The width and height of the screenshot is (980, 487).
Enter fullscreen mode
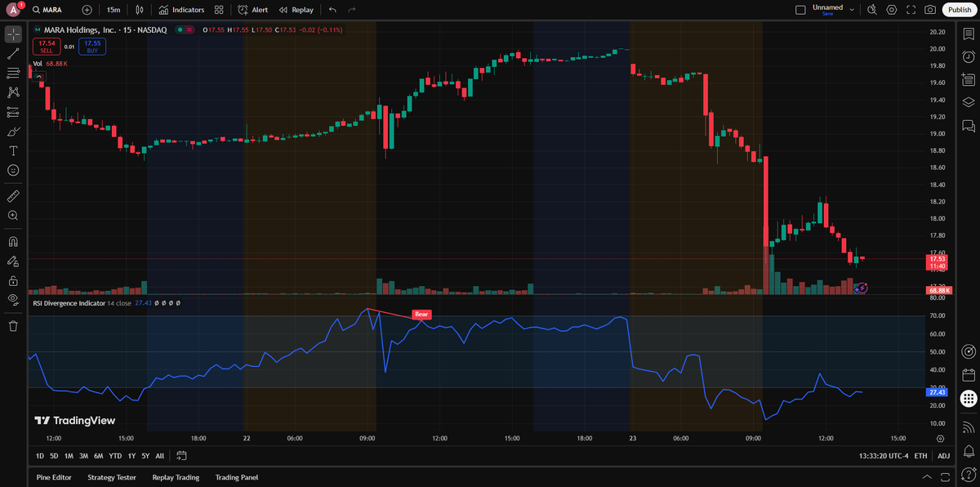[x=911, y=10]
